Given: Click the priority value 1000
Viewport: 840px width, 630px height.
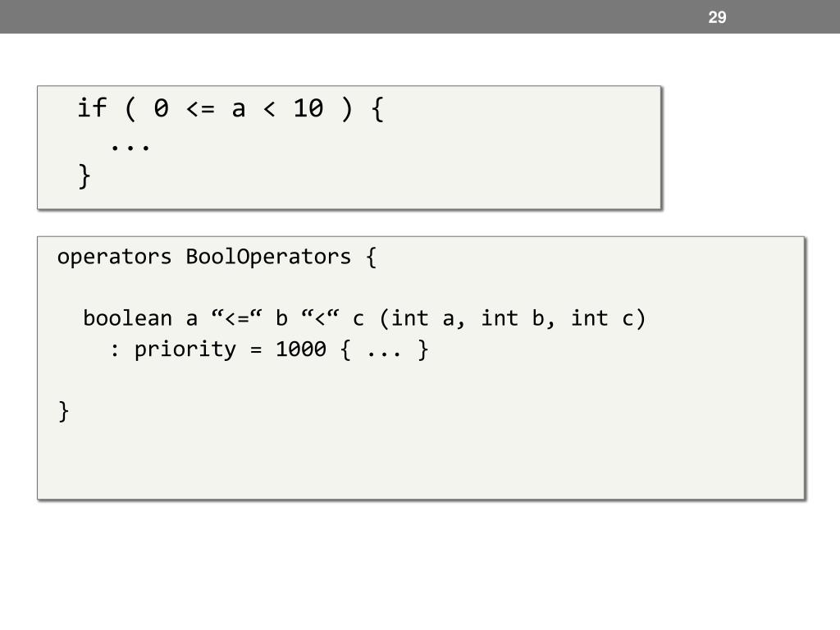Looking at the screenshot, I should point(300,349).
